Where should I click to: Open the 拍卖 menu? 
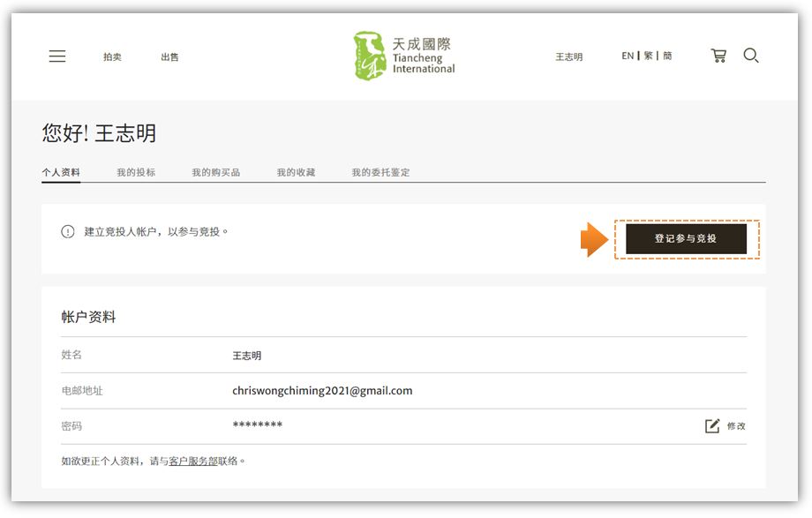coord(112,57)
